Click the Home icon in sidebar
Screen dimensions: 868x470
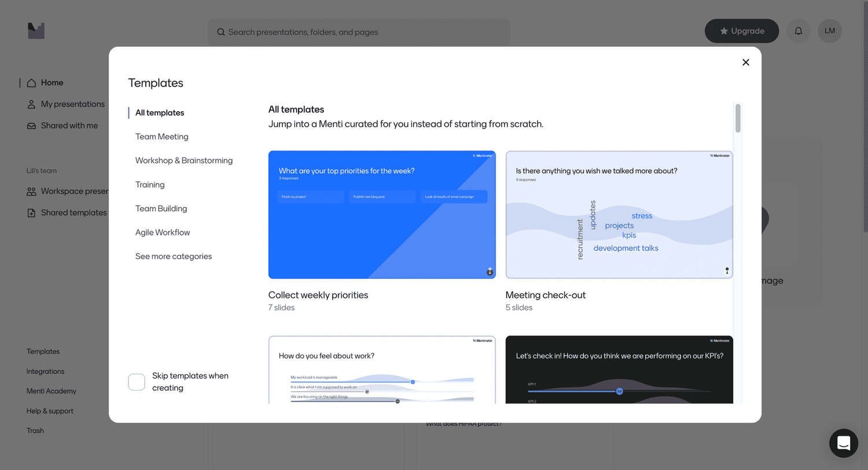[x=31, y=83]
